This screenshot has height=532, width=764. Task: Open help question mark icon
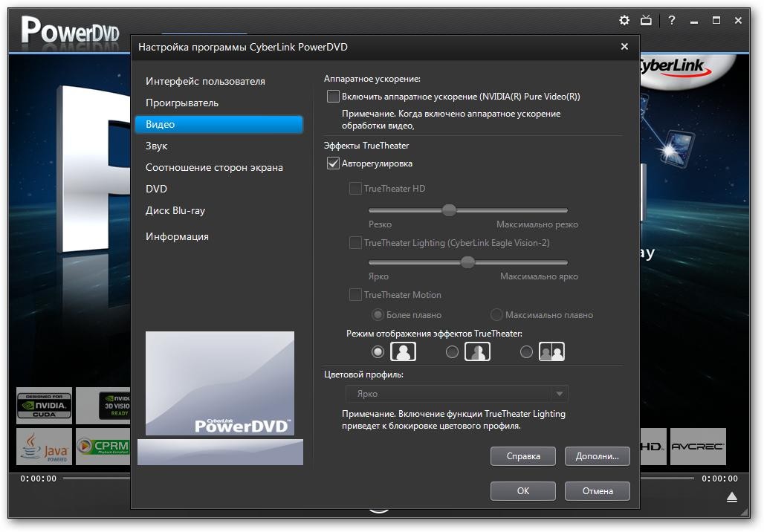[x=672, y=21]
